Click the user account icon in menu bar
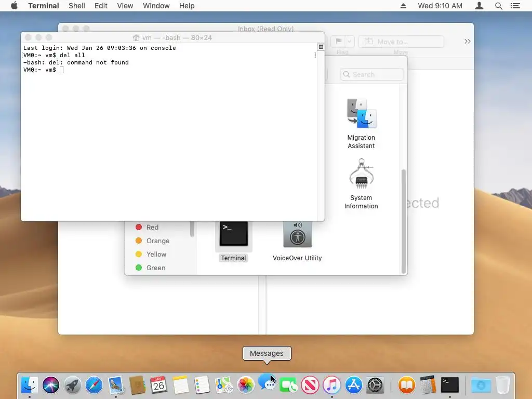This screenshot has height=399, width=532. [479, 6]
